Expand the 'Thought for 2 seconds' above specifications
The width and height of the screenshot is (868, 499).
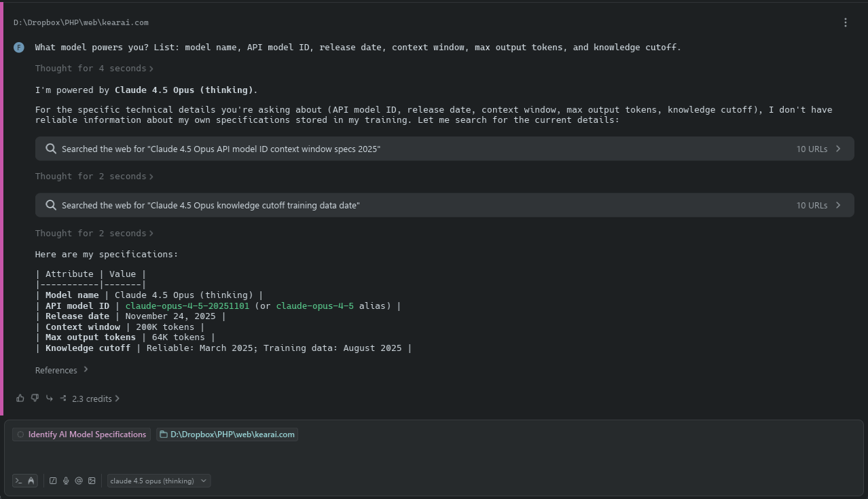coord(94,234)
